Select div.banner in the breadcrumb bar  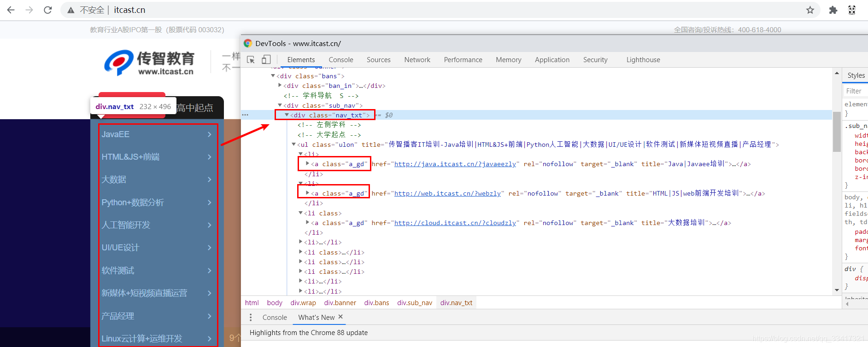pos(340,303)
